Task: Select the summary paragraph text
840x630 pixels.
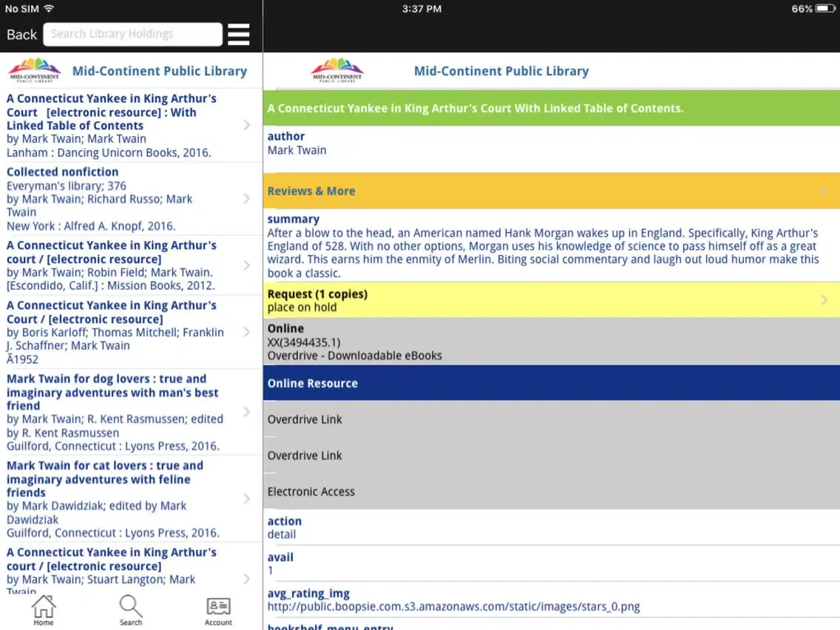Action: coord(543,253)
